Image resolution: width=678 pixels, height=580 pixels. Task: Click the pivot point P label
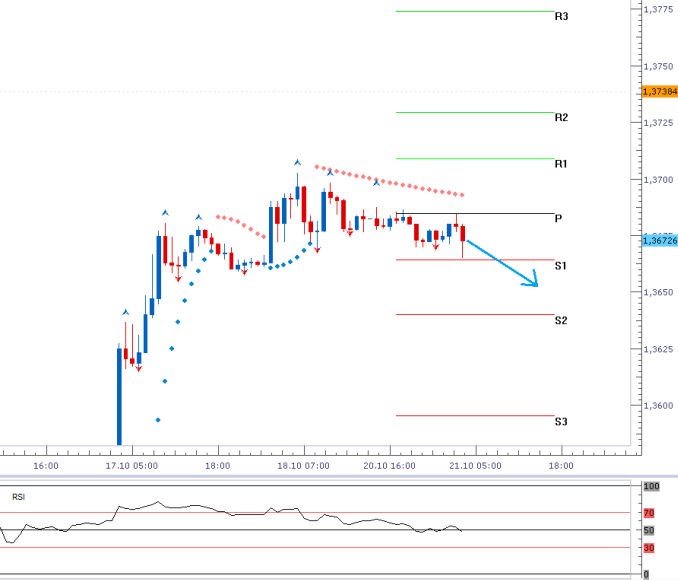point(558,218)
